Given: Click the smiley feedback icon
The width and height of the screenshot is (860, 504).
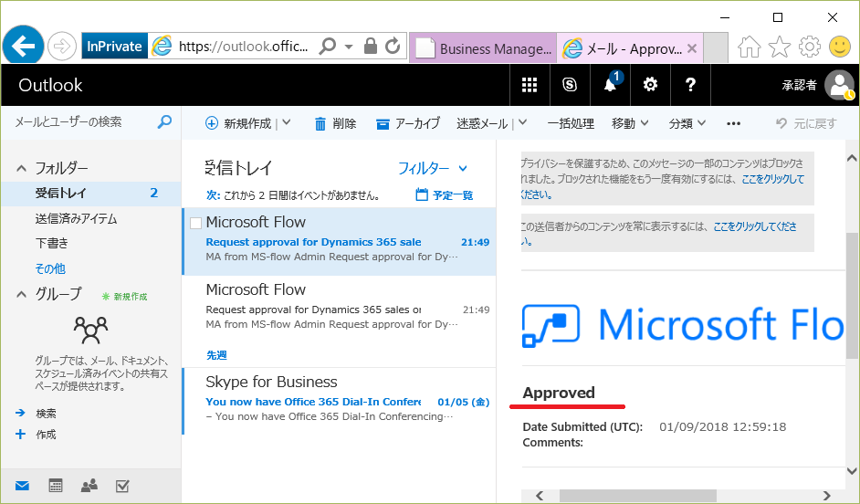Looking at the screenshot, I should (839, 47).
